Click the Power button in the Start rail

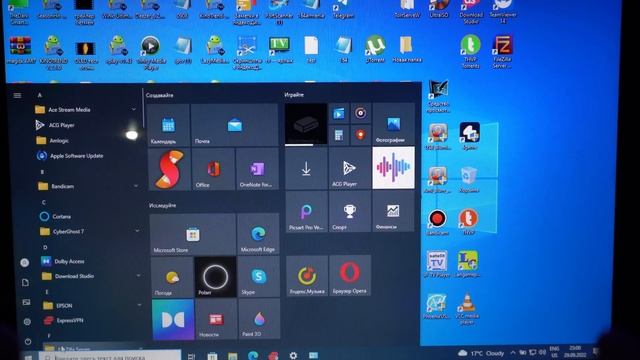[28, 341]
